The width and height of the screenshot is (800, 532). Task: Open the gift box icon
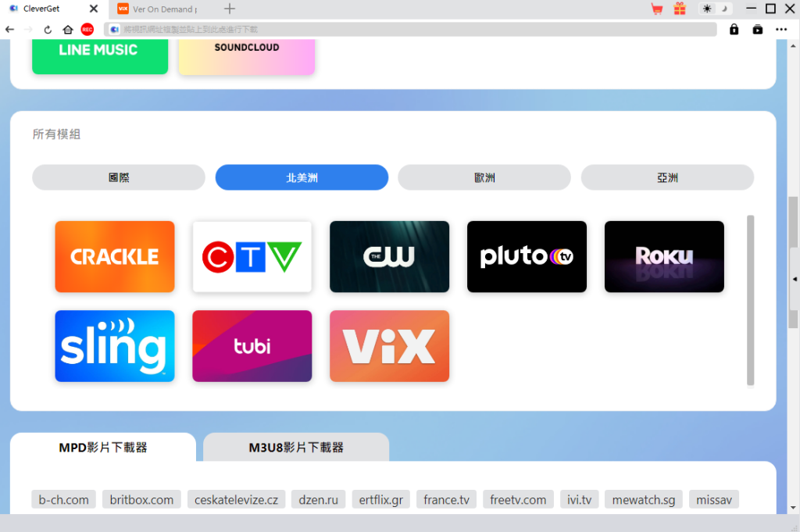coord(680,9)
